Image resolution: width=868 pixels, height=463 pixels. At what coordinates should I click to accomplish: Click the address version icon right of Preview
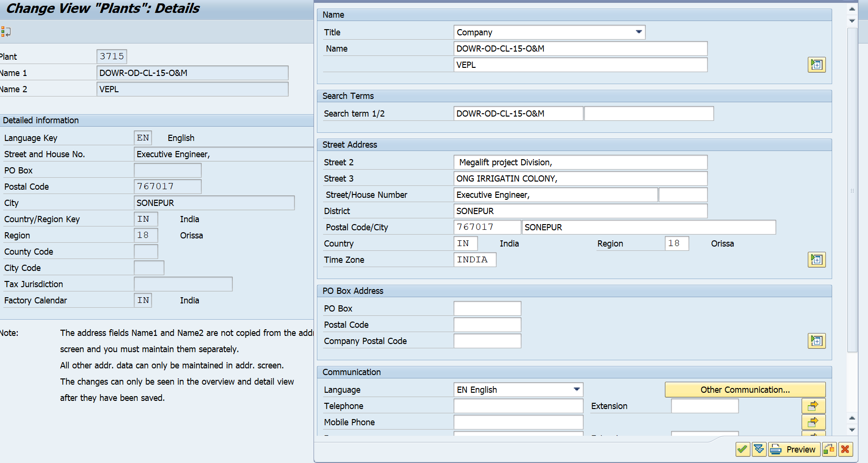tap(829, 450)
